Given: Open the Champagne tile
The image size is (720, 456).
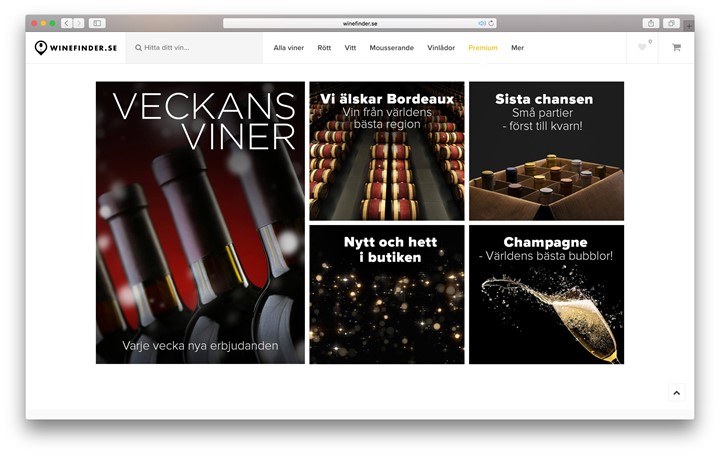Looking at the screenshot, I should tap(546, 294).
